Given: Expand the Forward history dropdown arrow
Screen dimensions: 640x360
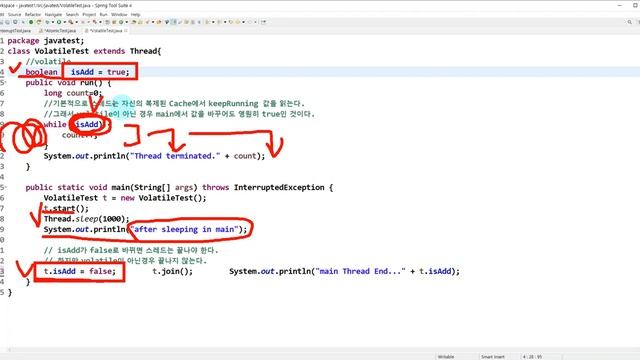Looking at the screenshot, I should 256,22.
